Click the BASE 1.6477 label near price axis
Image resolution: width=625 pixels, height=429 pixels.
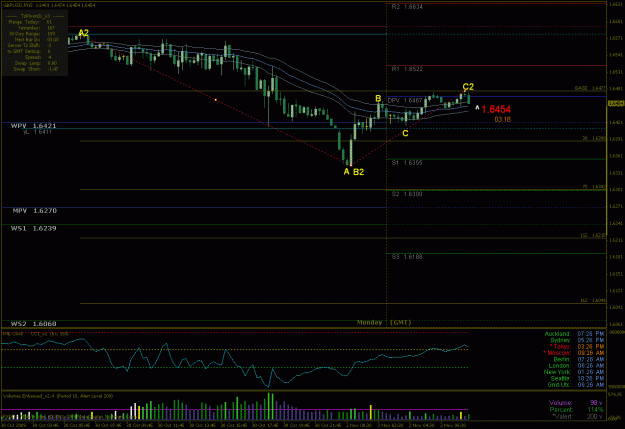tap(590, 88)
